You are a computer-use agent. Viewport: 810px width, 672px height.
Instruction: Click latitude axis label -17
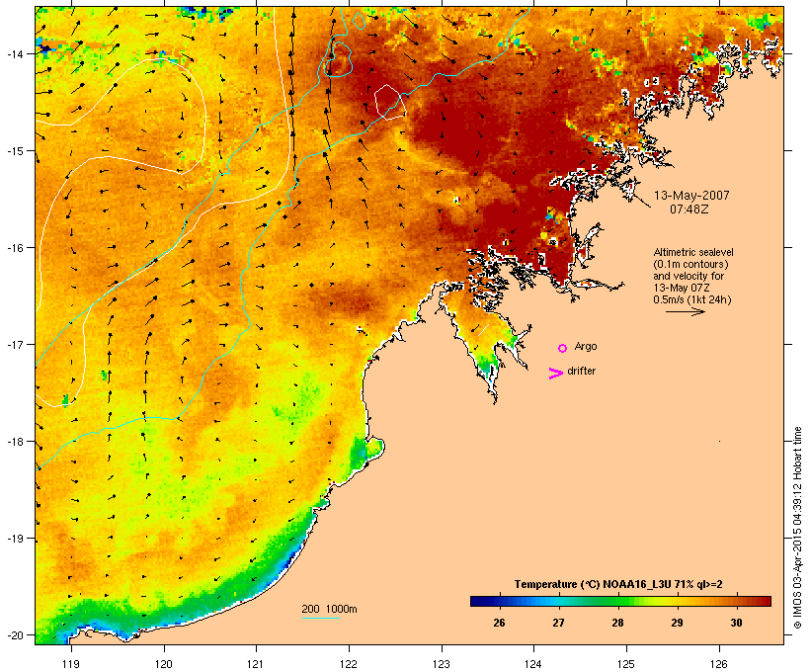click(14, 345)
